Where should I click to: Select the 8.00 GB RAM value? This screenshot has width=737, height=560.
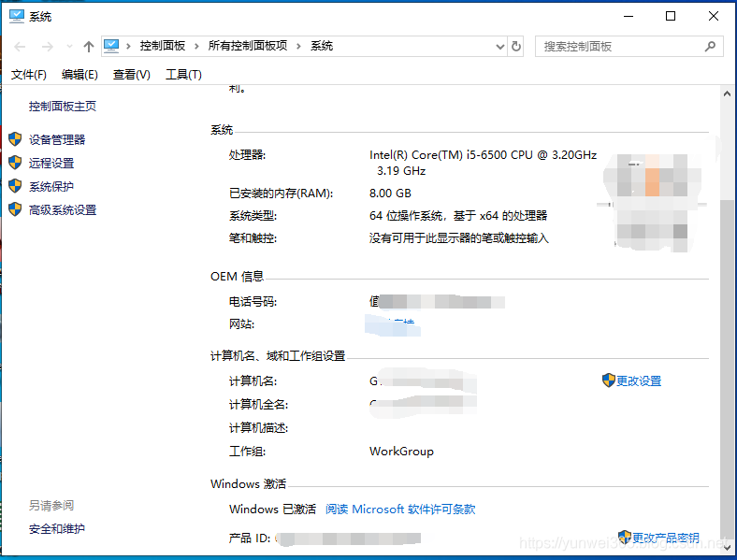(x=390, y=194)
